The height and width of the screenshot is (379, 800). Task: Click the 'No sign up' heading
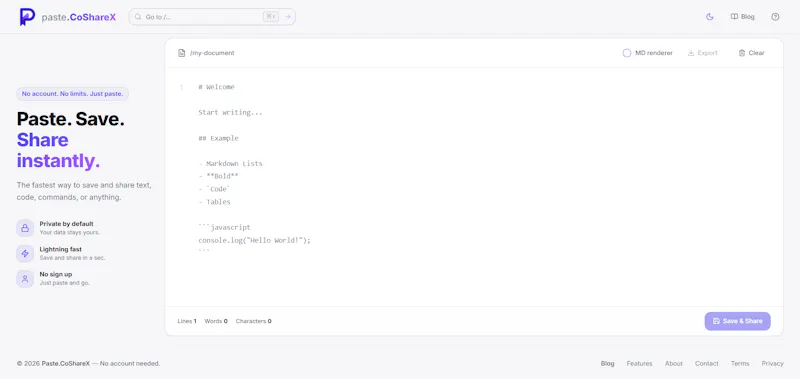click(56, 274)
